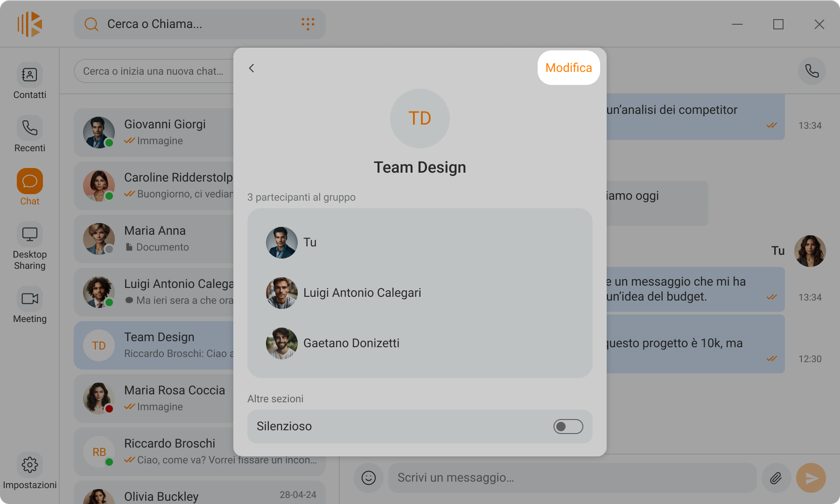The image size is (840, 504).
Task: Open Impostazioni gear icon
Action: (x=30, y=465)
